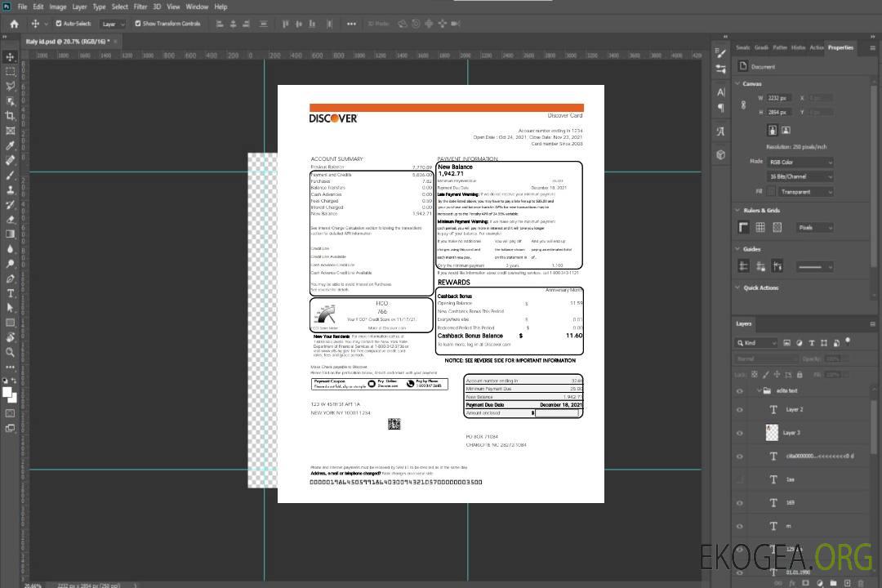The image size is (882, 588).
Task: Toggle visibility of the 169 layer
Action: [740, 504]
